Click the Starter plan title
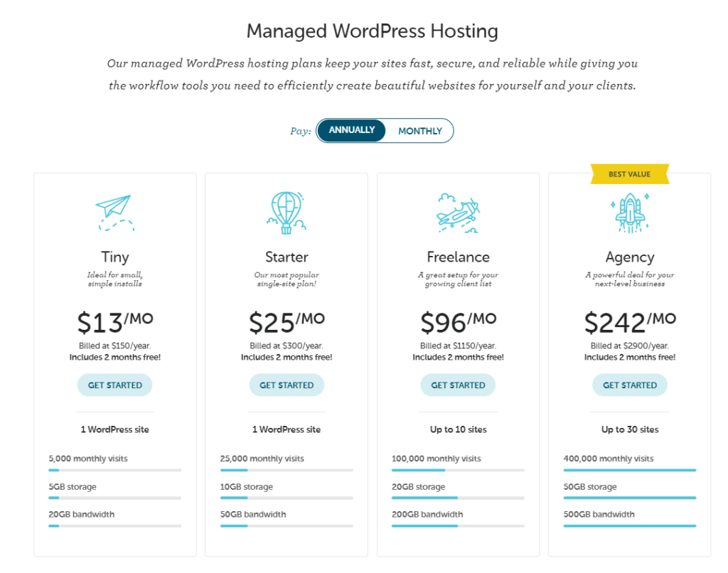The image size is (728, 573). click(286, 257)
